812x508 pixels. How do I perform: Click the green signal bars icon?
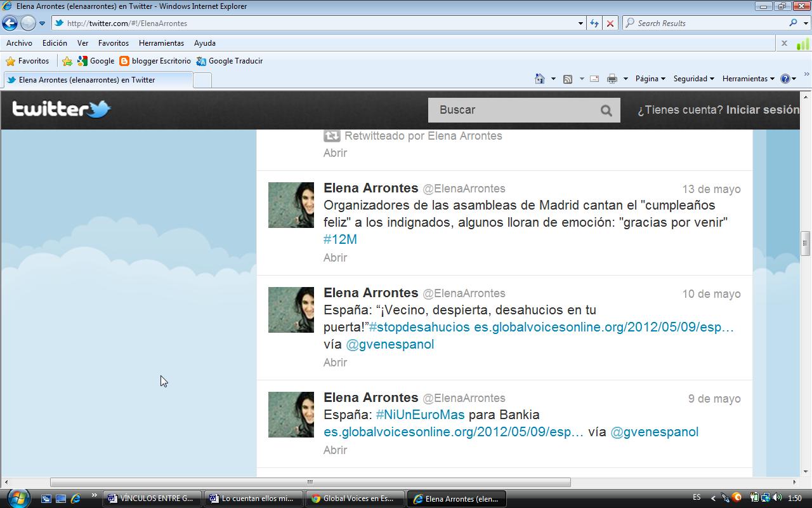[802, 43]
